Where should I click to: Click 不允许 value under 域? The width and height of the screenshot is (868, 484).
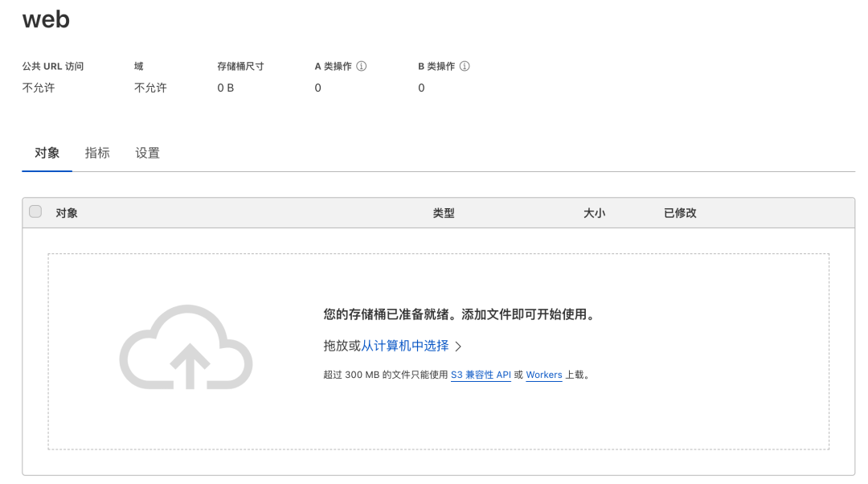coord(150,88)
